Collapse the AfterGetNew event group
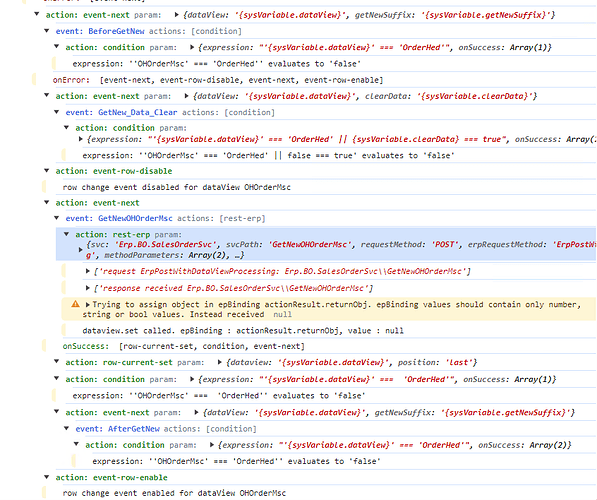The height and width of the screenshot is (500, 597). point(67,428)
